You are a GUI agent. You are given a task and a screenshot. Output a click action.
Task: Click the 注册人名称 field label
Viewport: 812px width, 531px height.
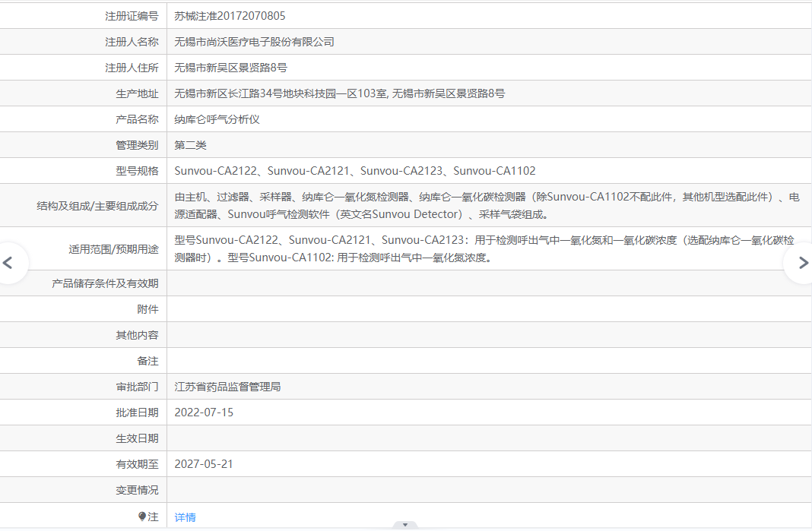pos(132,42)
